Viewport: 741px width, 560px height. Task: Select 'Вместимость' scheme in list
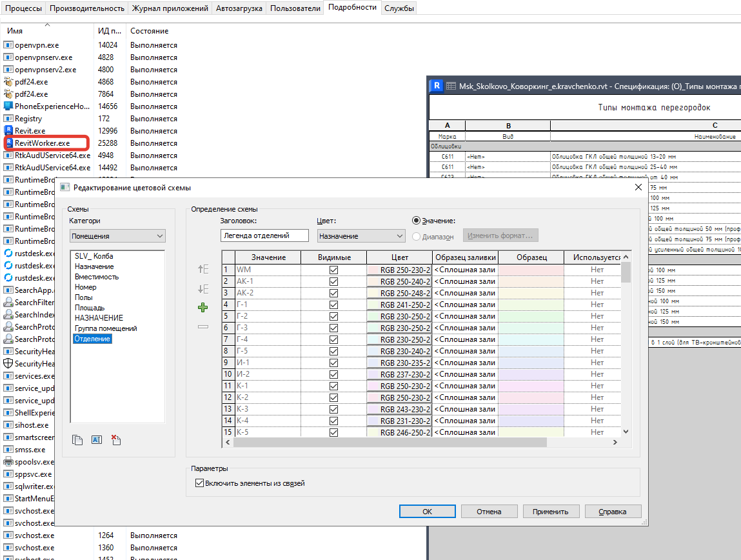click(x=97, y=277)
